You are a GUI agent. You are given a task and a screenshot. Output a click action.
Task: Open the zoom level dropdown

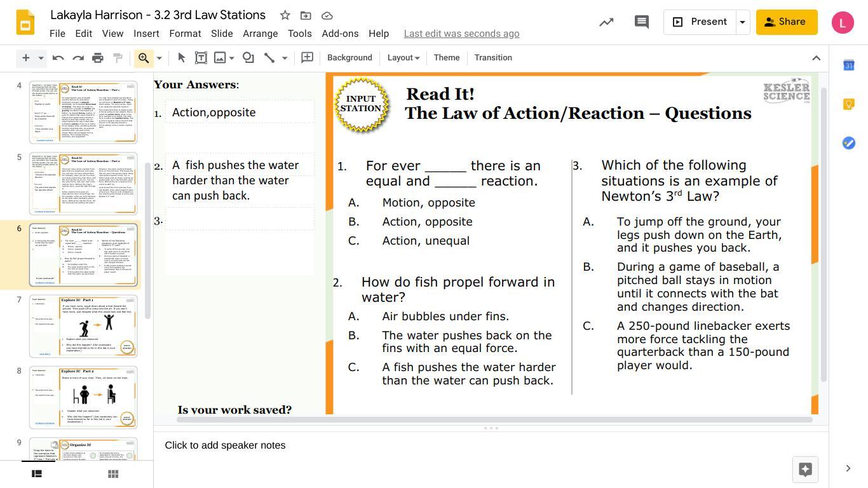coord(159,58)
